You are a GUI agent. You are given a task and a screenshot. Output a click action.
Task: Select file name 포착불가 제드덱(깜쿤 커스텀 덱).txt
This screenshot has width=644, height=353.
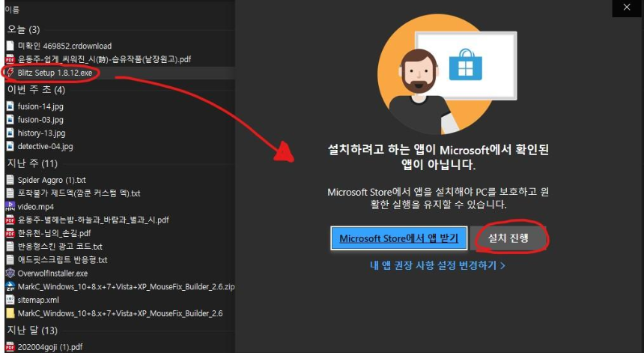pyautogui.click(x=79, y=193)
